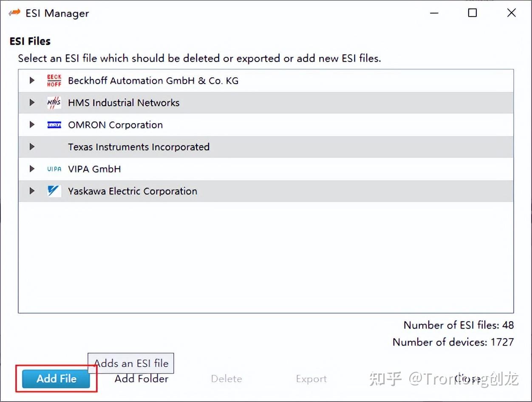
Task: Click the Delete button
Action: point(226,379)
